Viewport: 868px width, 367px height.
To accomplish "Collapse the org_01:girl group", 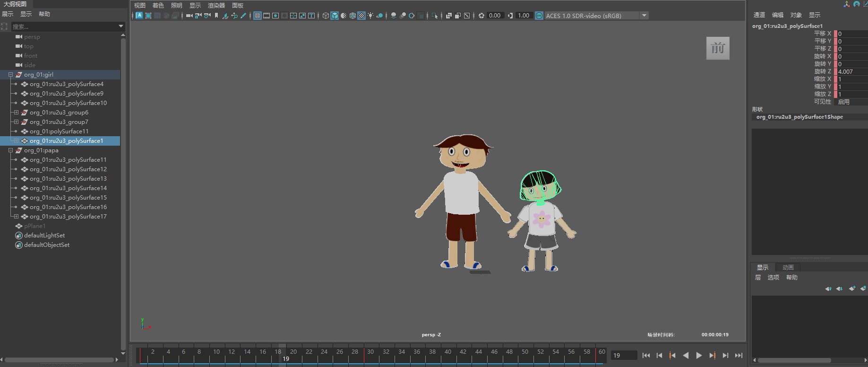I will (10, 75).
